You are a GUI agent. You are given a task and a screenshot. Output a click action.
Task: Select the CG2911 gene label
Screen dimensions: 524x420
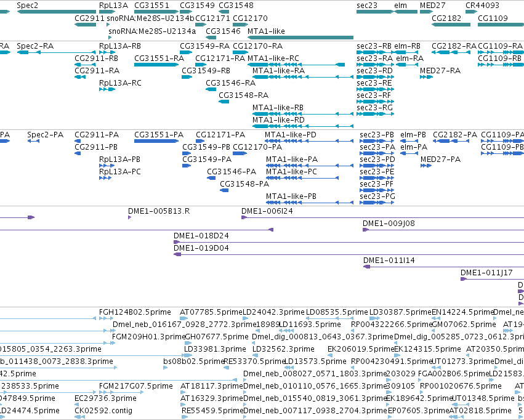pyautogui.click(x=89, y=18)
